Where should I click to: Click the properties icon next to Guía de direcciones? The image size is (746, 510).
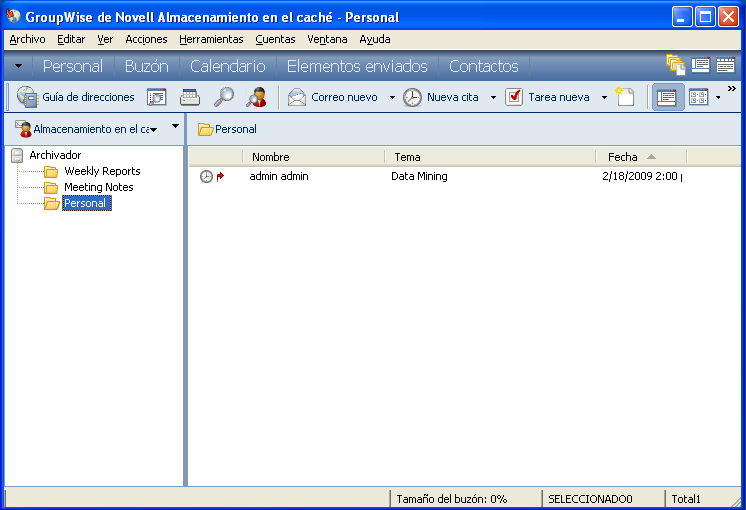157,97
